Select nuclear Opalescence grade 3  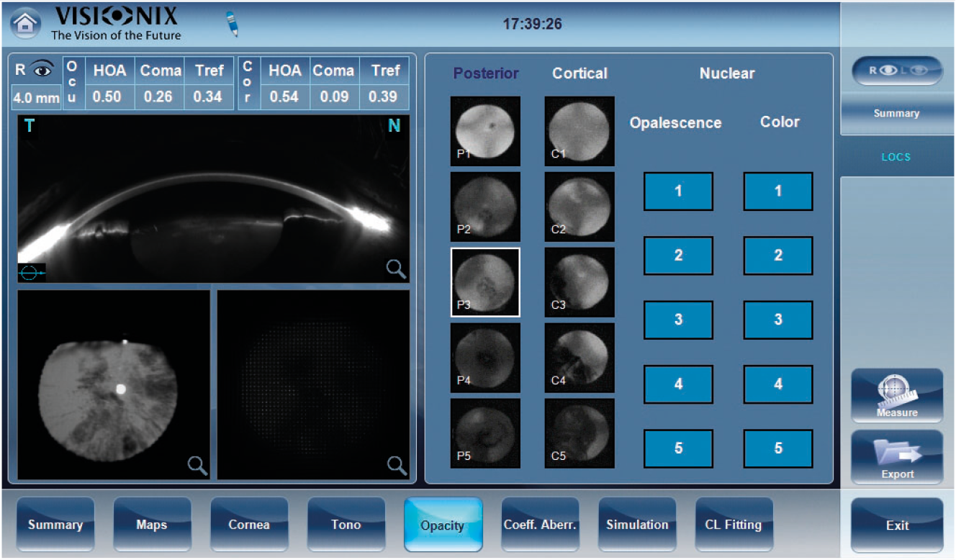tap(678, 320)
